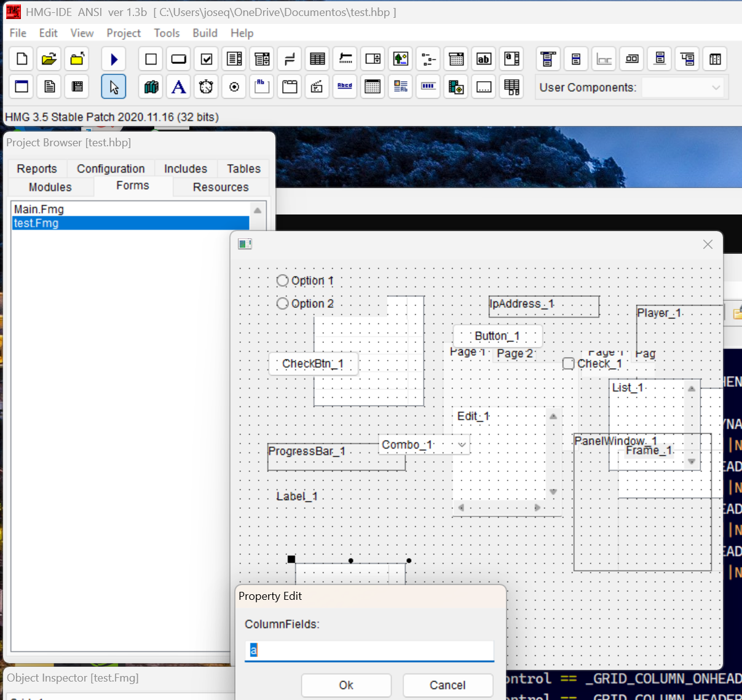742x700 pixels.
Task: Click the ColumnFields text input
Action: 369,650
